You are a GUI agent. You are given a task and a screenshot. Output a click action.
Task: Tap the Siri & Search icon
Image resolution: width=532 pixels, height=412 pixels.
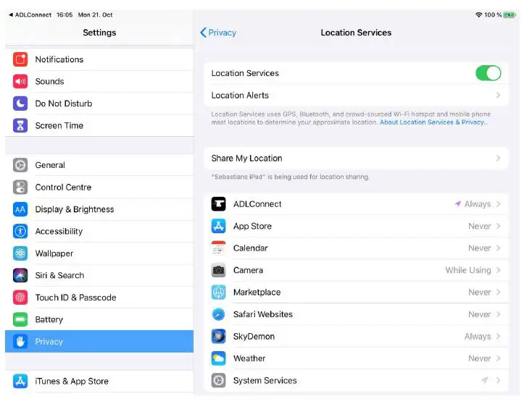pyautogui.click(x=20, y=276)
